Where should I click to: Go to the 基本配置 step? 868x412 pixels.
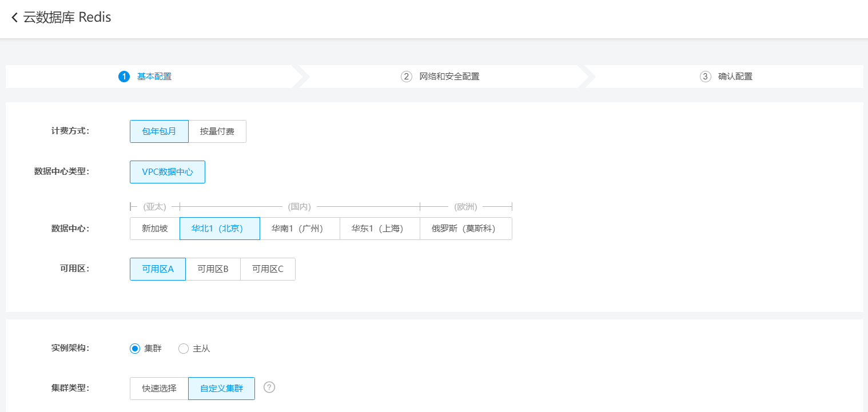154,77
